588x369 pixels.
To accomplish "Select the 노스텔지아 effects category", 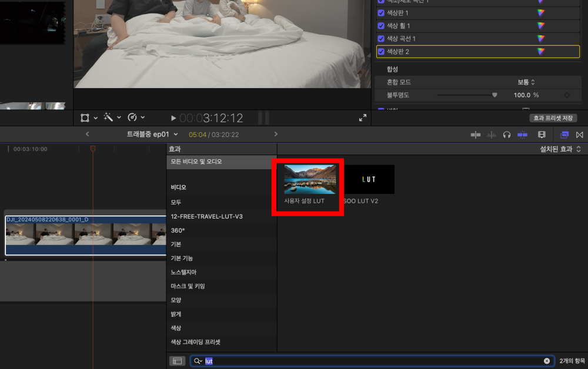I will tap(183, 272).
